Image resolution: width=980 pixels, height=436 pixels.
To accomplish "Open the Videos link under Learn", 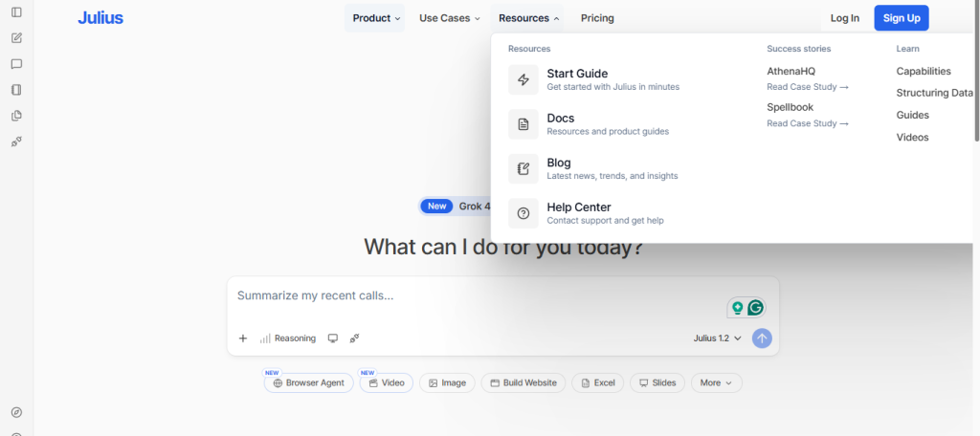I will (912, 137).
